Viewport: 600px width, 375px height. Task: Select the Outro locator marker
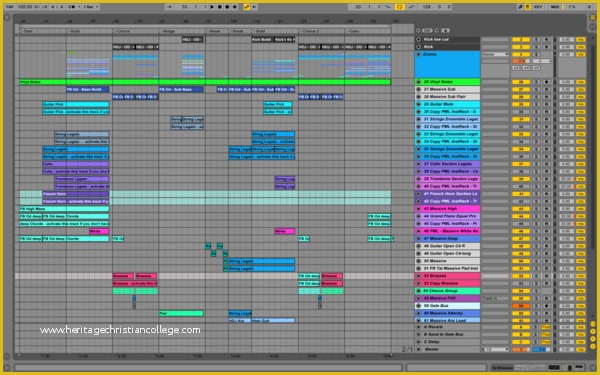tap(354, 31)
